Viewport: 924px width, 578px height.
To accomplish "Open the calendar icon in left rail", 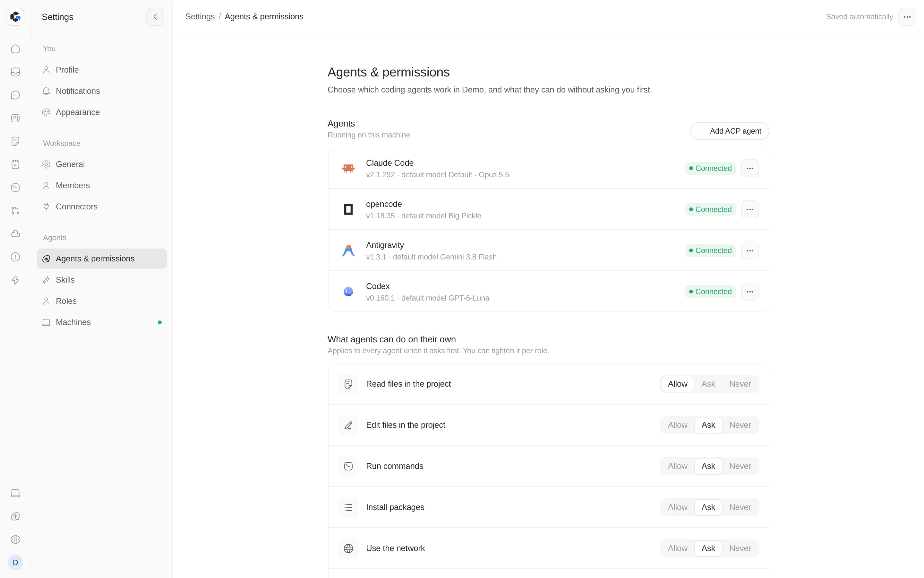I will point(15,164).
